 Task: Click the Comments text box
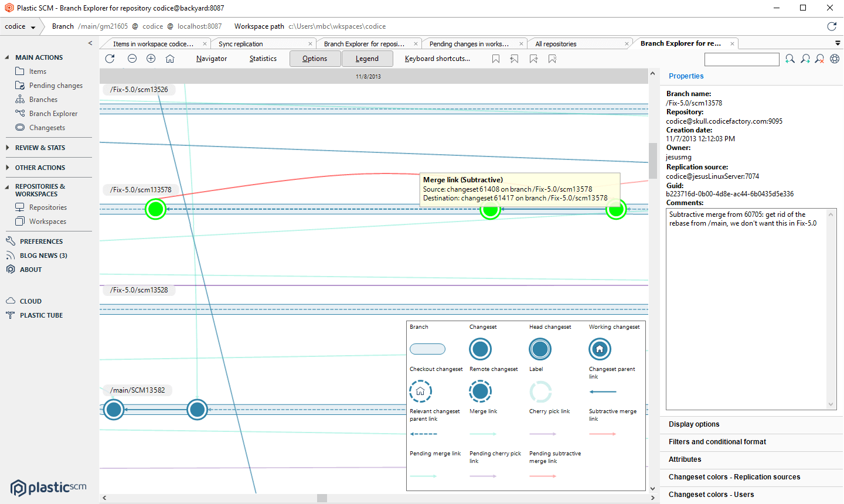(751, 309)
